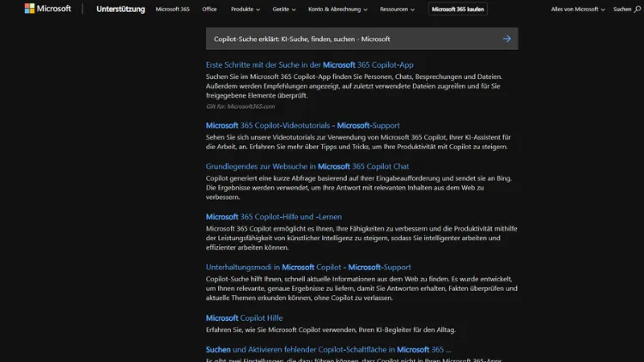Screen dimensions: 644x362
Task: Expand the Ressourcen dropdown menu
Action: [398, 9]
